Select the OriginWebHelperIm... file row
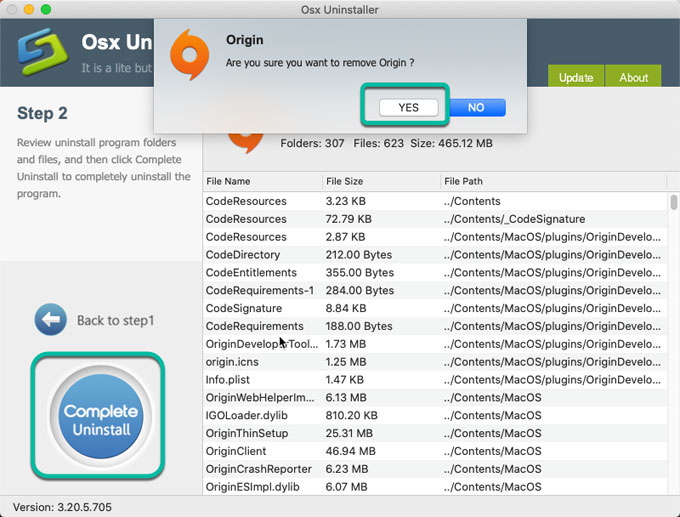 pyautogui.click(x=435, y=397)
